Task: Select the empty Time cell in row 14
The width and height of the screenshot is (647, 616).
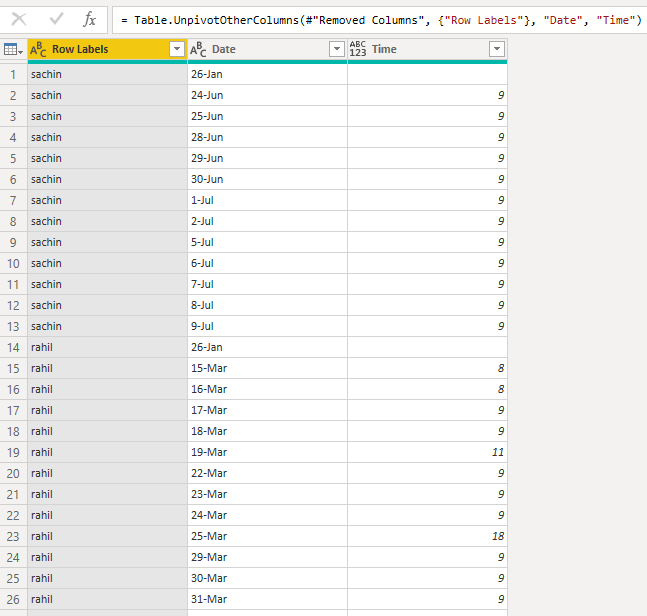Action: [x=427, y=348]
